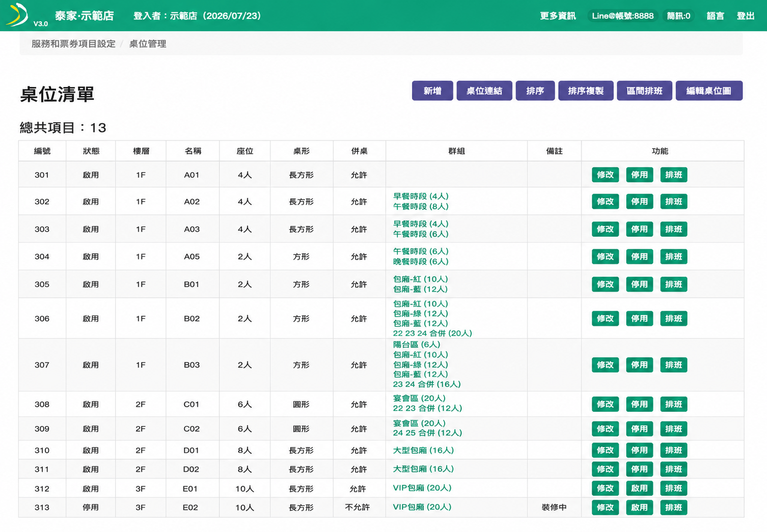Click 登出 to log out
The image size is (767, 532).
tap(746, 16)
